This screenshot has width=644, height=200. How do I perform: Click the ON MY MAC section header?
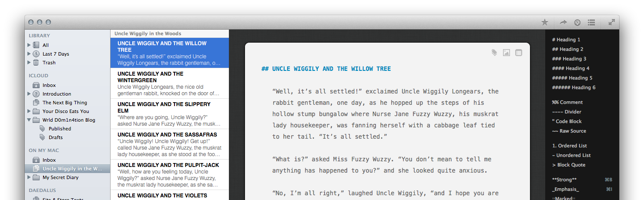click(x=44, y=150)
